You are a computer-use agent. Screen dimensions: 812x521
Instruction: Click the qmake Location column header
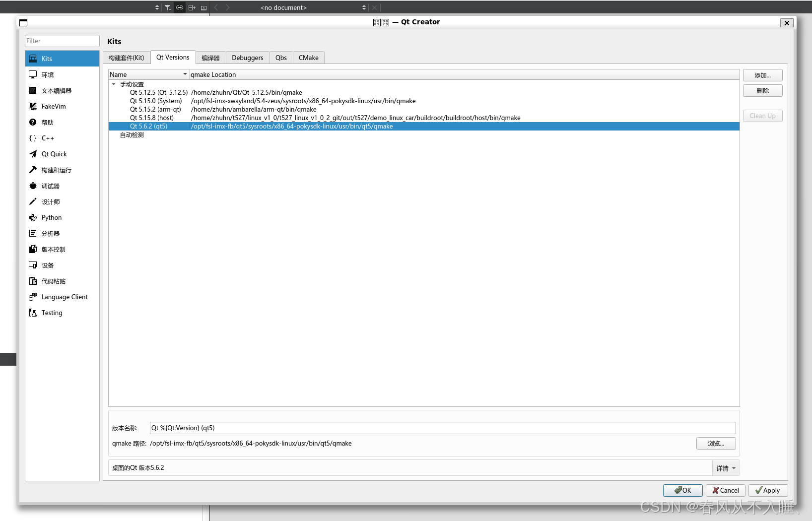pos(464,74)
